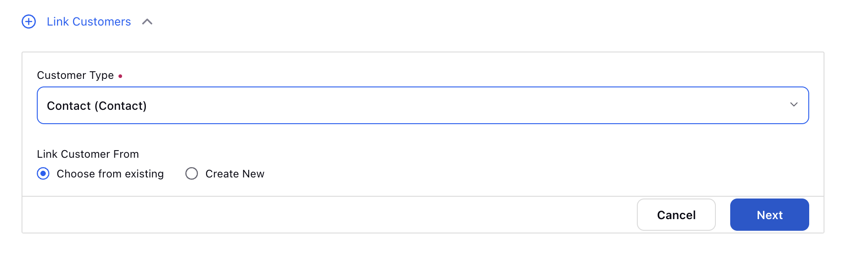Click the empty circle of the Create New radio
This screenshot has width=868, height=259.
coord(192,173)
